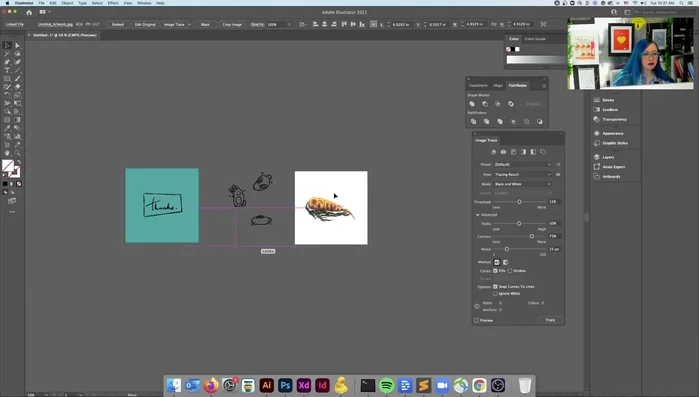The image size is (699, 397).
Task: Click Minus Front in Pathfinder
Action: (485, 104)
